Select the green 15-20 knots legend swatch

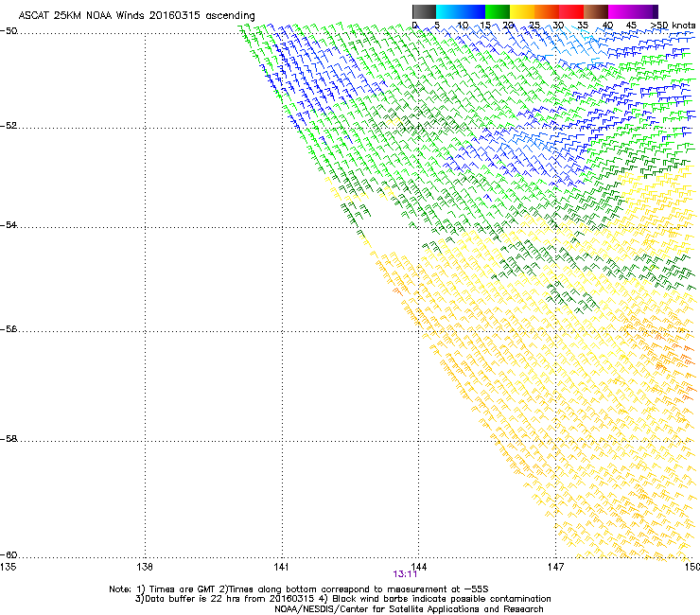point(498,11)
